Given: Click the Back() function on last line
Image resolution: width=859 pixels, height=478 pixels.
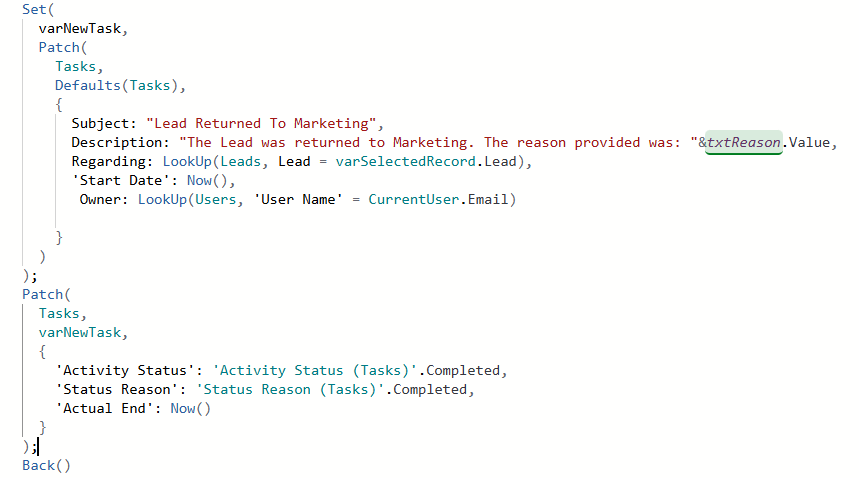Looking at the screenshot, I should click(x=46, y=466).
